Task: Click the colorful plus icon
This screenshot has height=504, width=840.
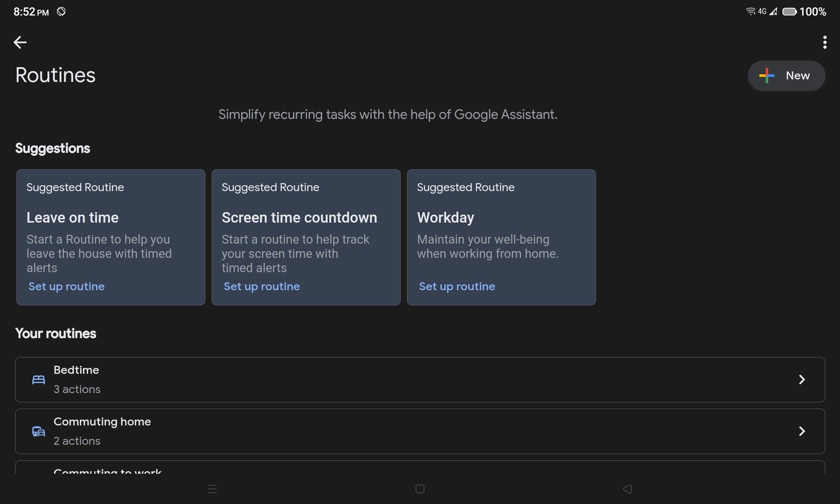Action: [766, 76]
